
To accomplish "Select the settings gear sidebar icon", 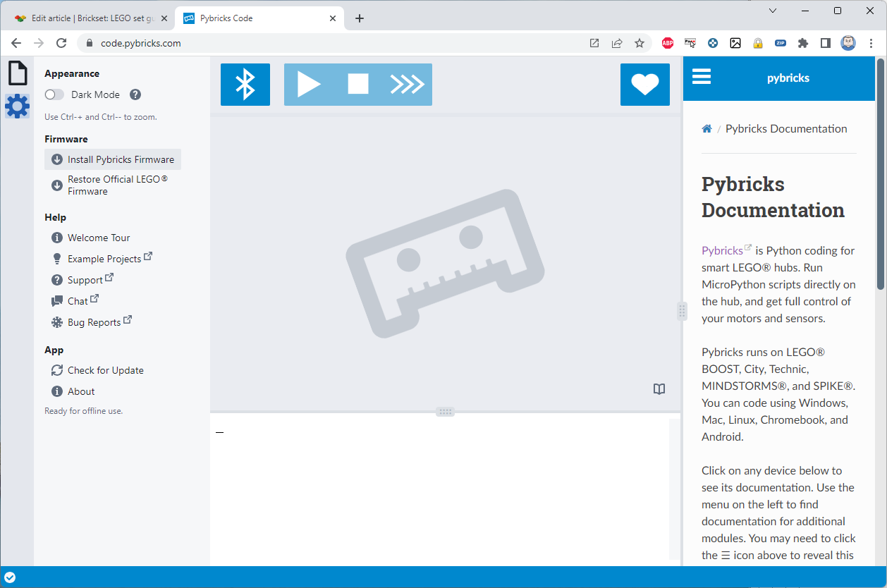I will point(17,106).
